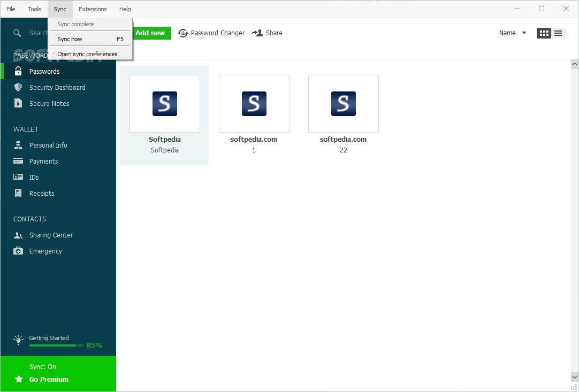579x392 pixels.
Task: Click the CONTACTS section header
Action: pos(29,219)
